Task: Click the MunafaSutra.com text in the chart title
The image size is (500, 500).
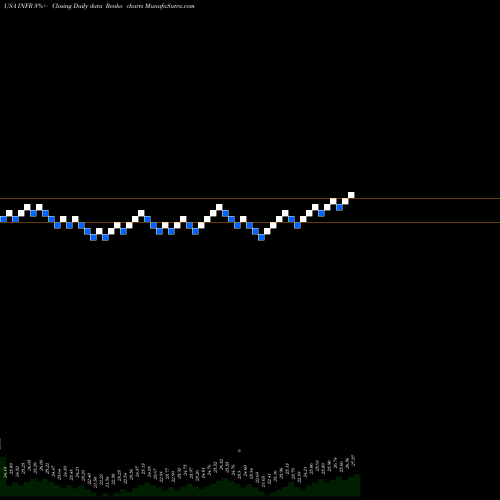Action: 170,6
